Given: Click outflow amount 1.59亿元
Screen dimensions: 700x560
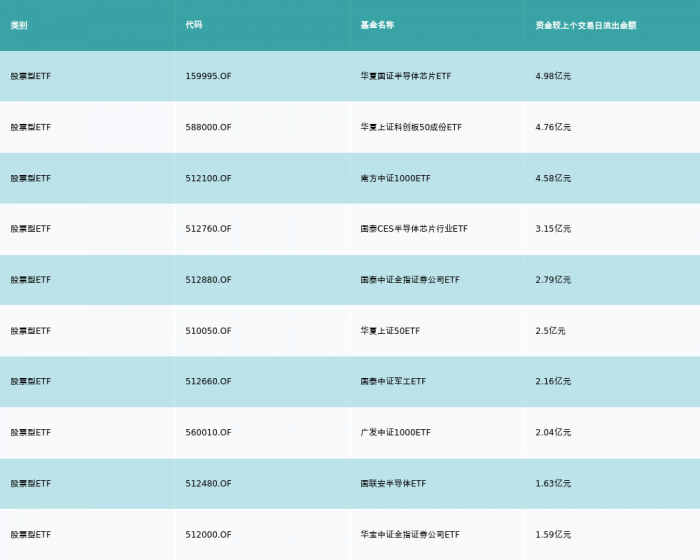Looking at the screenshot, I should point(553,535).
